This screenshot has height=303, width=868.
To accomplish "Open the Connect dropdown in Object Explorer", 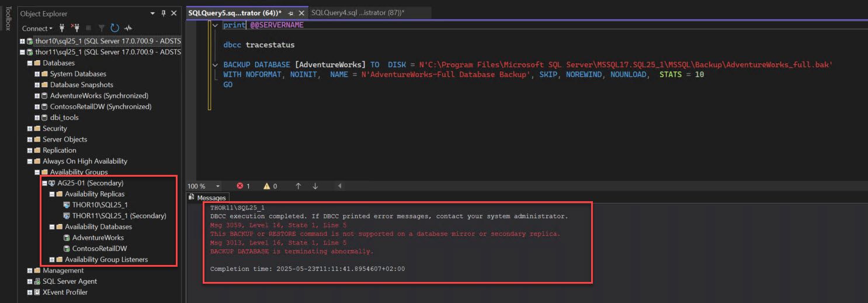I will pos(37,28).
